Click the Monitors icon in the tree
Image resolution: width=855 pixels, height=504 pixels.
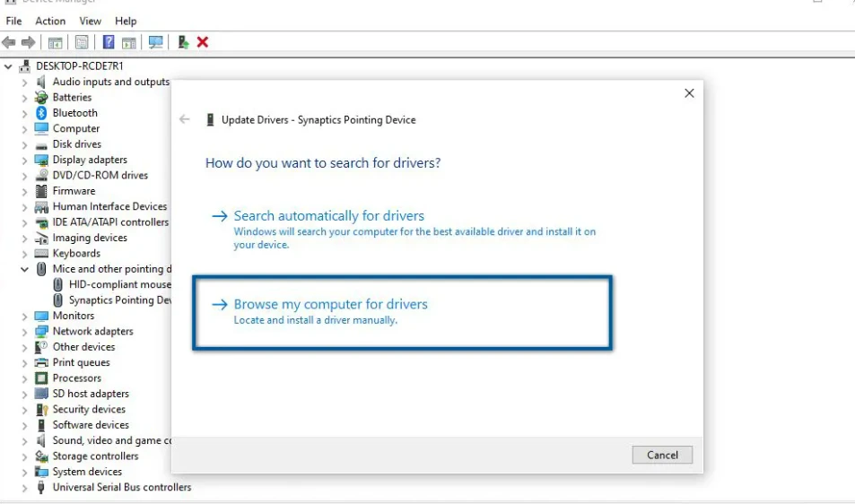pos(41,316)
